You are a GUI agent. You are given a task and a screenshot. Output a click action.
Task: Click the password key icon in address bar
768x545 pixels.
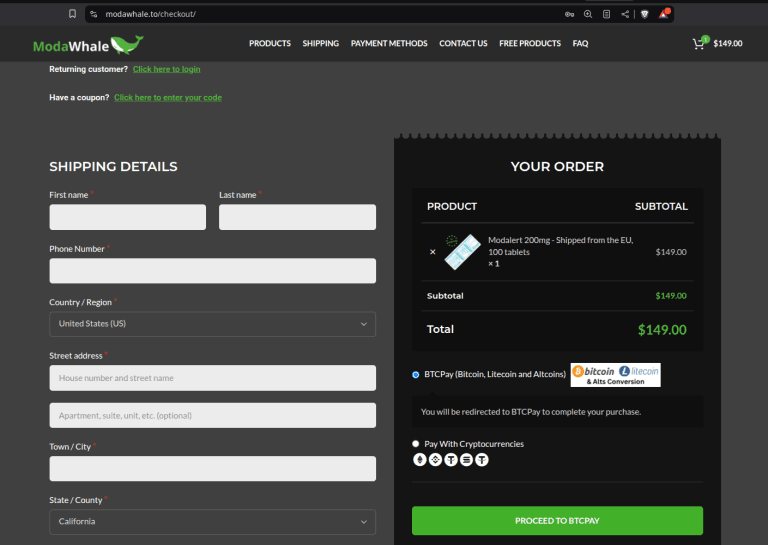(x=569, y=14)
